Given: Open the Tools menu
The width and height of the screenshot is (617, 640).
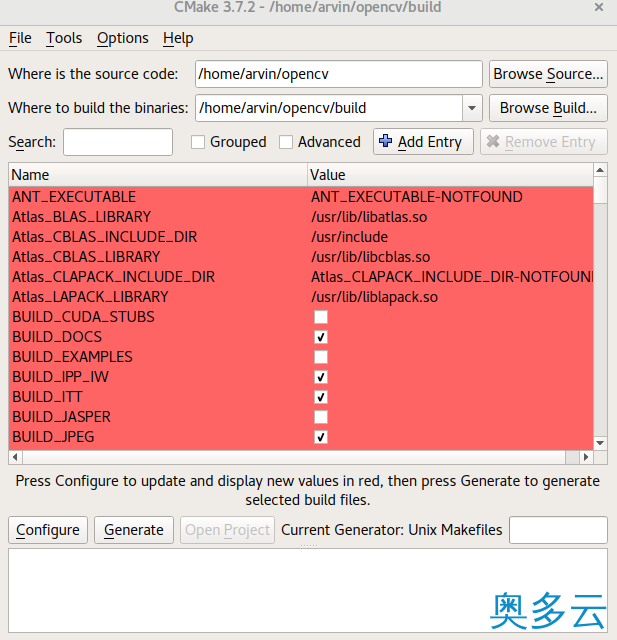Looking at the screenshot, I should [64, 38].
